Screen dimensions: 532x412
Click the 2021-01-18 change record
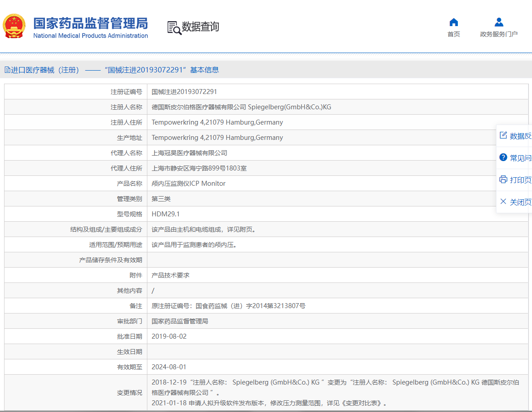point(269,403)
